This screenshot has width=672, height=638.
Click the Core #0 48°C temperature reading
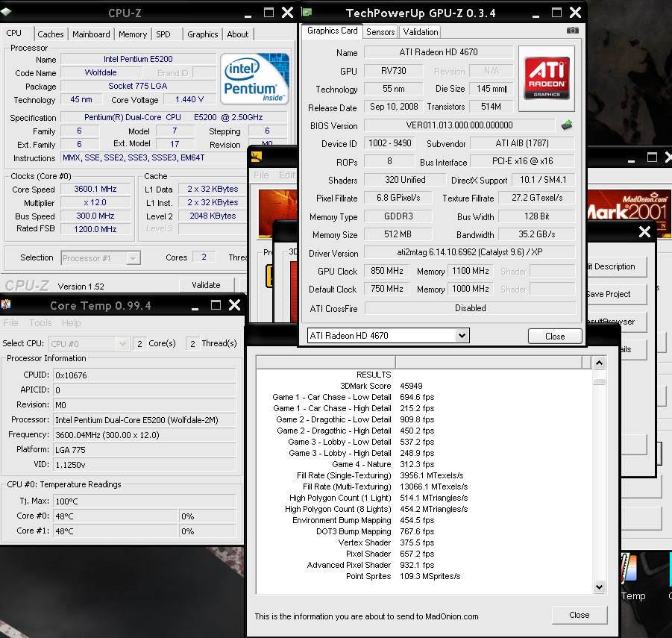[x=115, y=516]
